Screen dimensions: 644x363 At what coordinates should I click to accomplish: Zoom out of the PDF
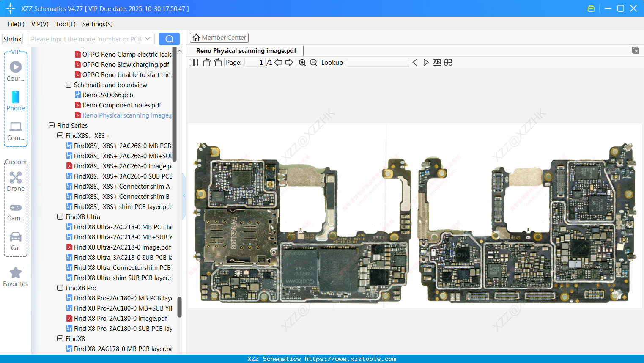click(x=313, y=63)
